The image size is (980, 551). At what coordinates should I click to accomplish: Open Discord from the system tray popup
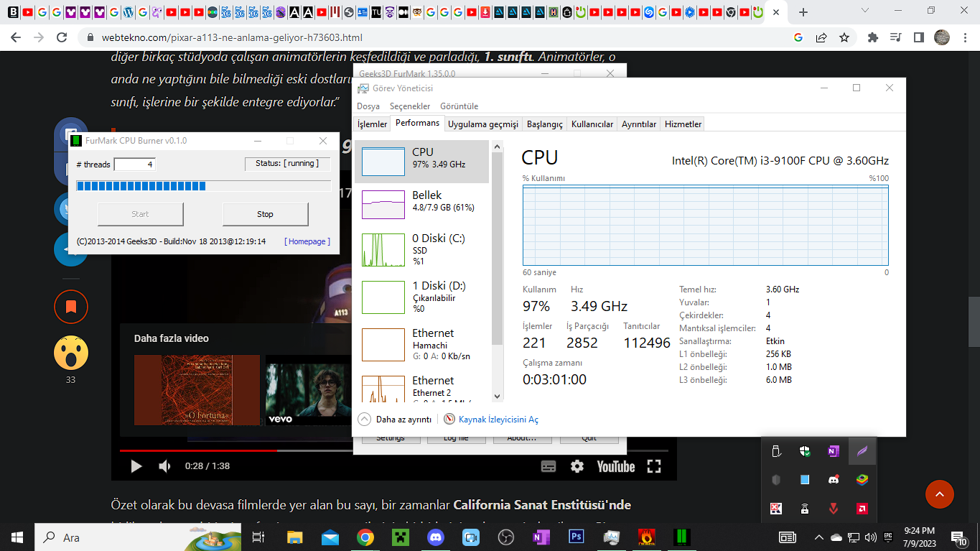[834, 479]
